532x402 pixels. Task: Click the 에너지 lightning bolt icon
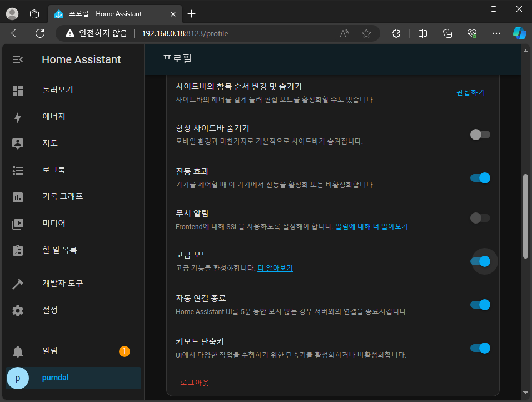18,117
